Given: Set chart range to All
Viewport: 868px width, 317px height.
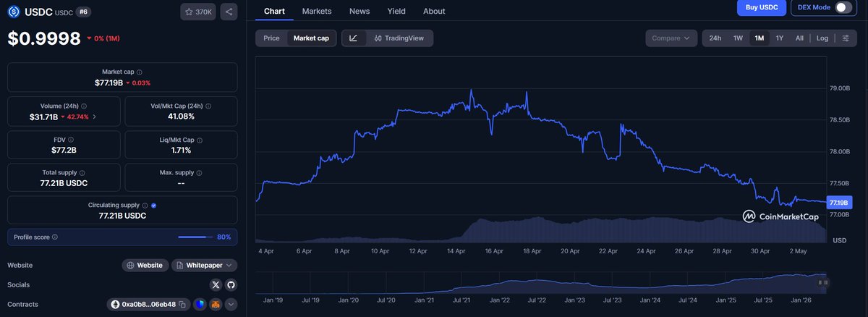Looking at the screenshot, I should (799, 38).
